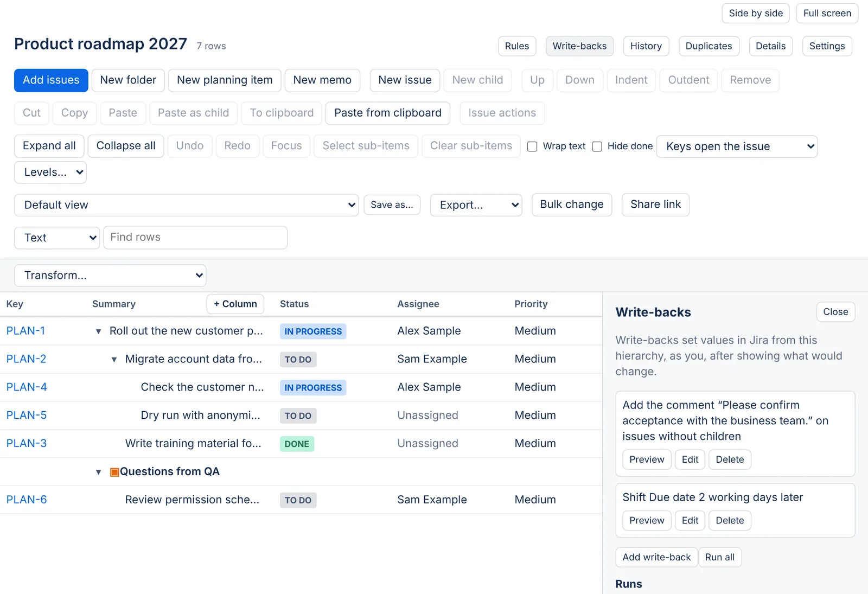Toggle the Hide done checkbox
The height and width of the screenshot is (594, 868).
[597, 146]
